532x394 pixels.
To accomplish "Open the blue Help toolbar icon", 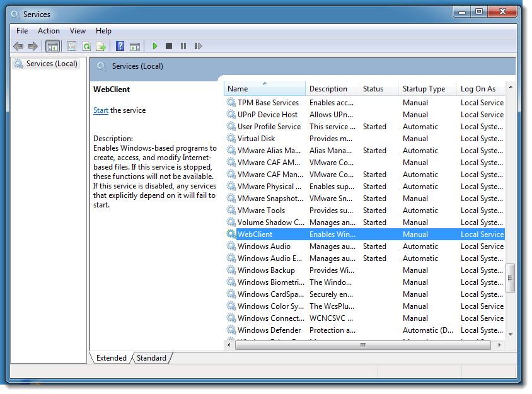I will coord(120,46).
